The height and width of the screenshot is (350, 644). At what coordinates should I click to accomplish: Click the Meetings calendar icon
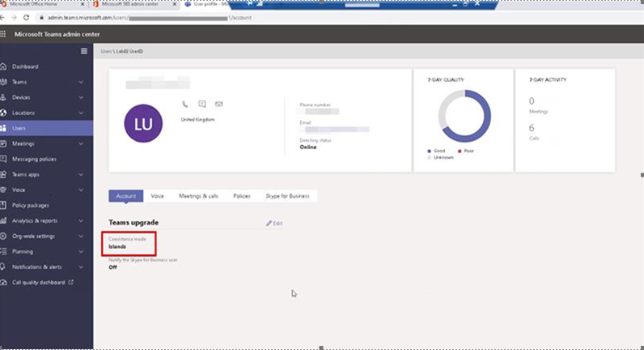click(3, 143)
